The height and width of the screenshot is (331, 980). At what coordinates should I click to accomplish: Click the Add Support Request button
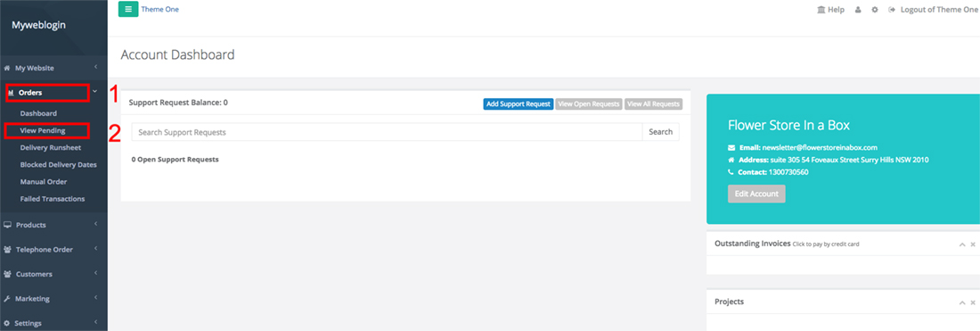[x=519, y=103]
